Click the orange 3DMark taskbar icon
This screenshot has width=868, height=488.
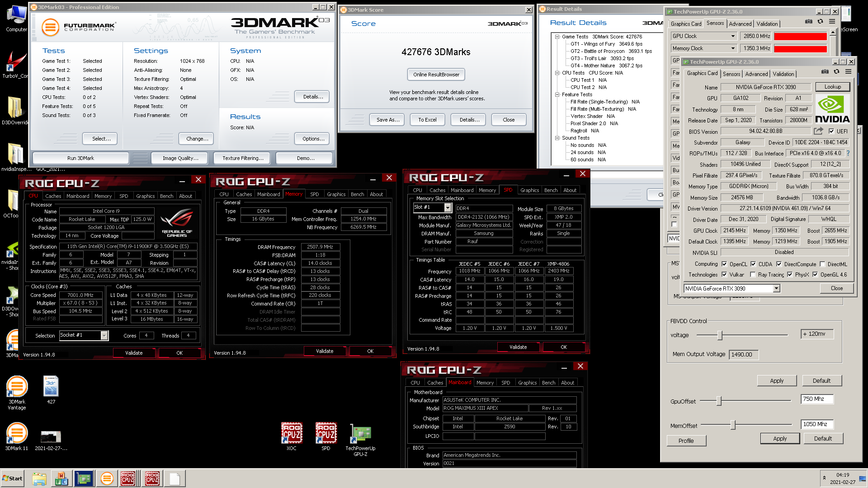(107, 479)
